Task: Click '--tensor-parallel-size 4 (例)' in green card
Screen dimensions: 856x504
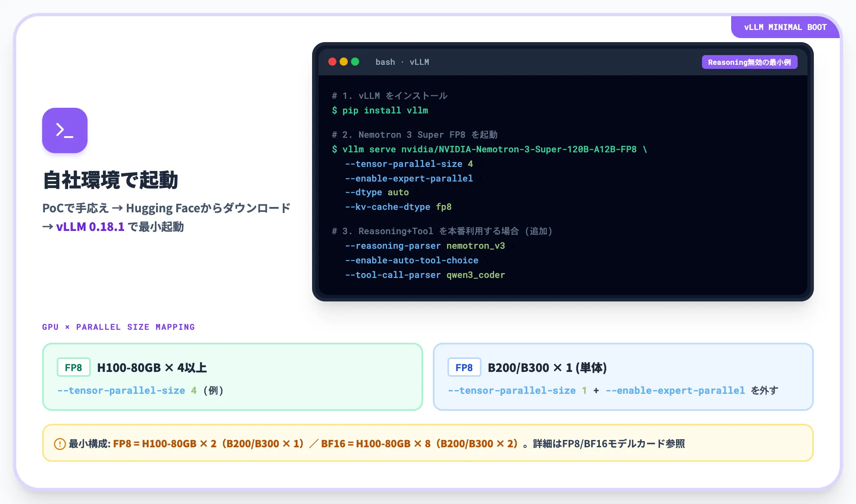Action: [140, 390]
